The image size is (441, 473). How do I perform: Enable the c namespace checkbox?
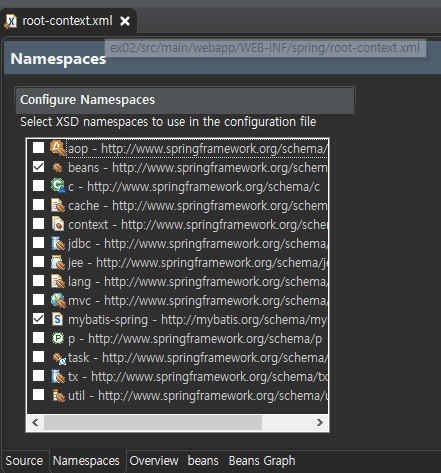(38, 186)
